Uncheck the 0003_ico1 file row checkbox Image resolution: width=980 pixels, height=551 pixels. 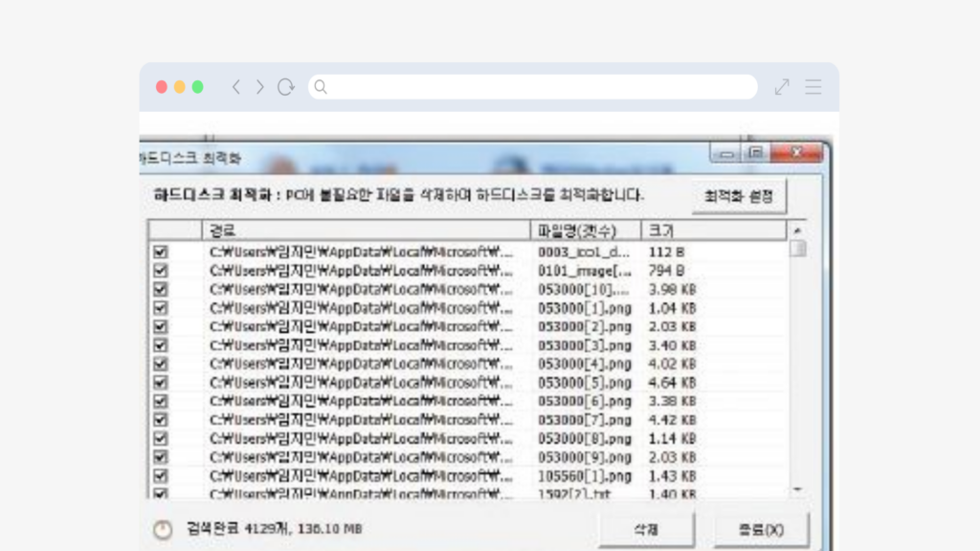click(161, 252)
